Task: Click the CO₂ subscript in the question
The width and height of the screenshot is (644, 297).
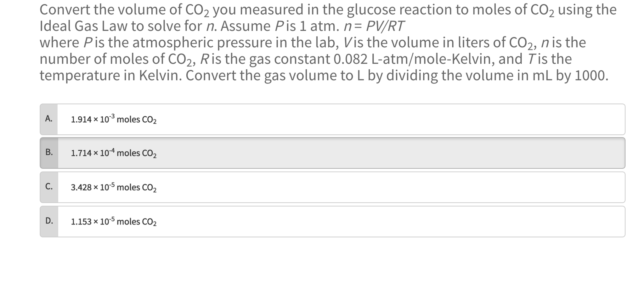Action: point(206,14)
